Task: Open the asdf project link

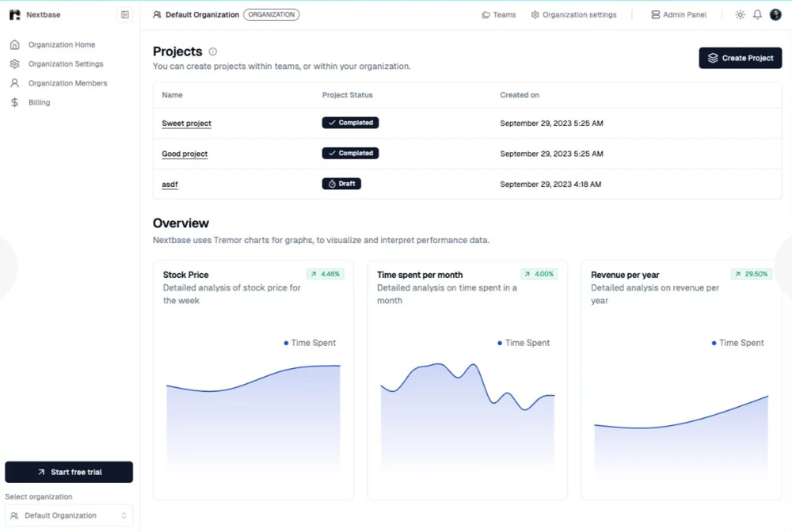Action: [x=169, y=184]
